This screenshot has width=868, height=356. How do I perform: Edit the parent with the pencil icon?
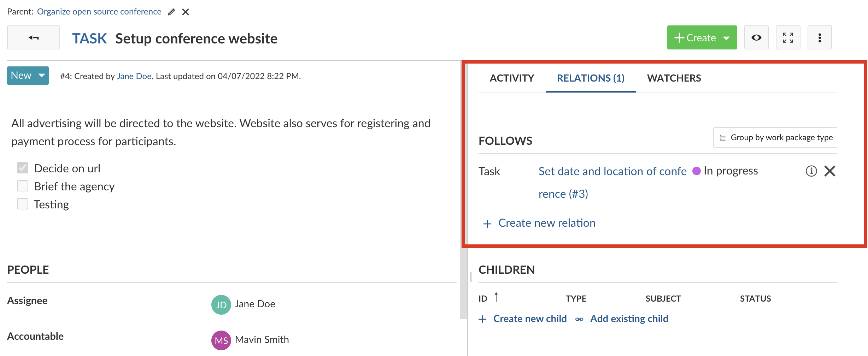(x=171, y=12)
